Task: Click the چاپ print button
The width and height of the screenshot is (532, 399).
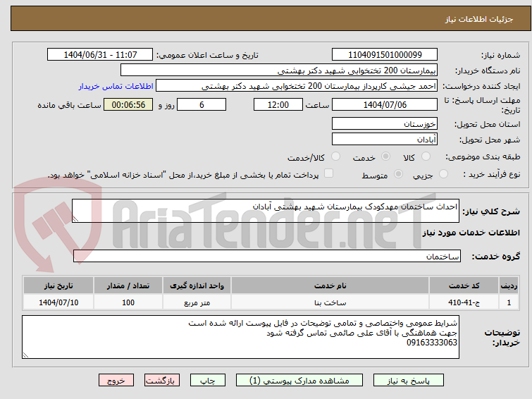Action: pos(208,381)
